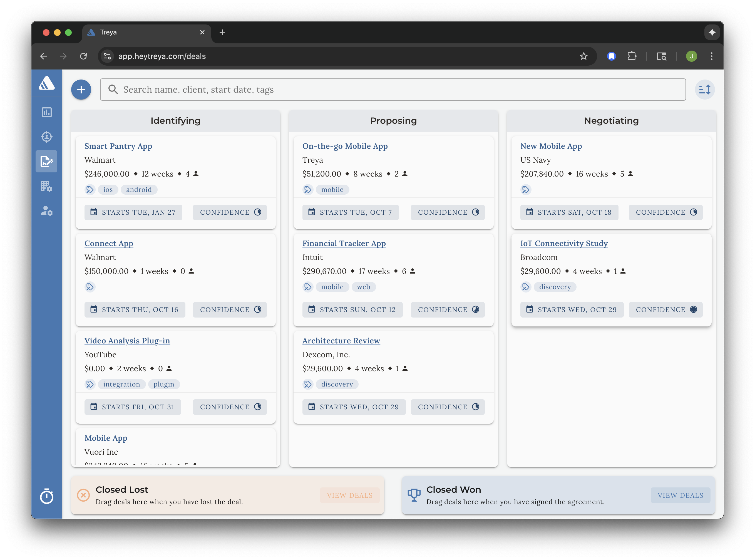Open the dashboard chart icon in sidebar
Image resolution: width=755 pixels, height=560 pixels.
point(46,112)
